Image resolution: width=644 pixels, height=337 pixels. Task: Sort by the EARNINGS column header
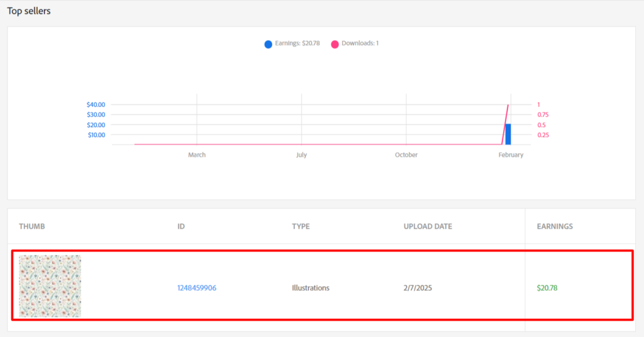click(x=554, y=226)
